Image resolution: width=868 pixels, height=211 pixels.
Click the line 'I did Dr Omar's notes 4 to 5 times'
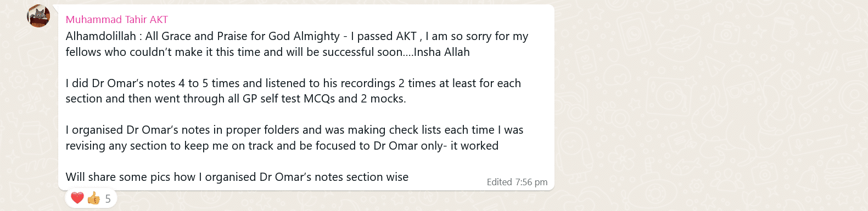pyautogui.click(x=293, y=83)
